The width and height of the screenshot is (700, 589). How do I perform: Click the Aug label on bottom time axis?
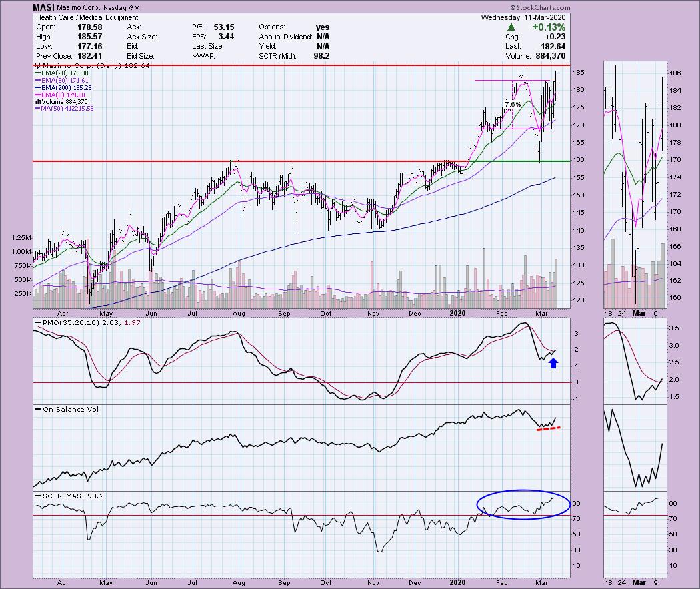(x=239, y=583)
